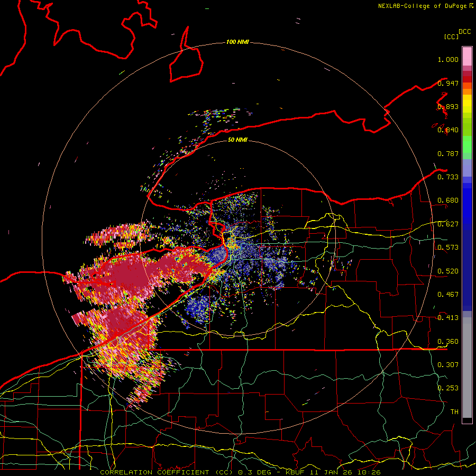Click the pink segment of color scale
Screen dimensions: 476x476
(467, 56)
